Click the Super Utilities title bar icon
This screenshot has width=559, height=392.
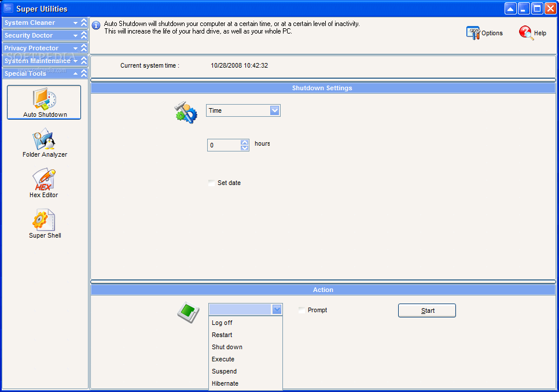click(8, 8)
